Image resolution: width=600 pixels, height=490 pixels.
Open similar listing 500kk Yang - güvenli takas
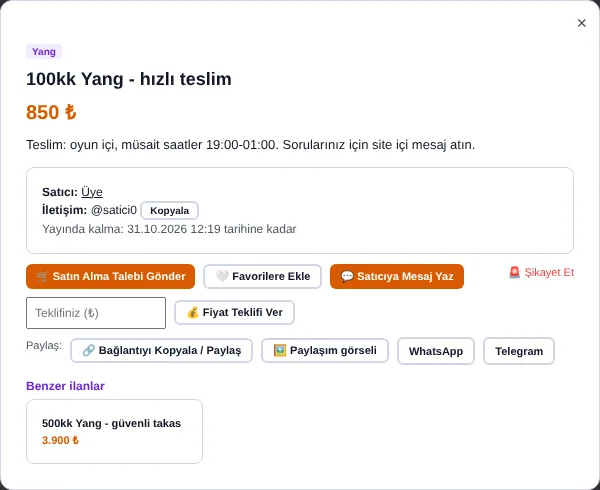pyautogui.click(x=114, y=431)
